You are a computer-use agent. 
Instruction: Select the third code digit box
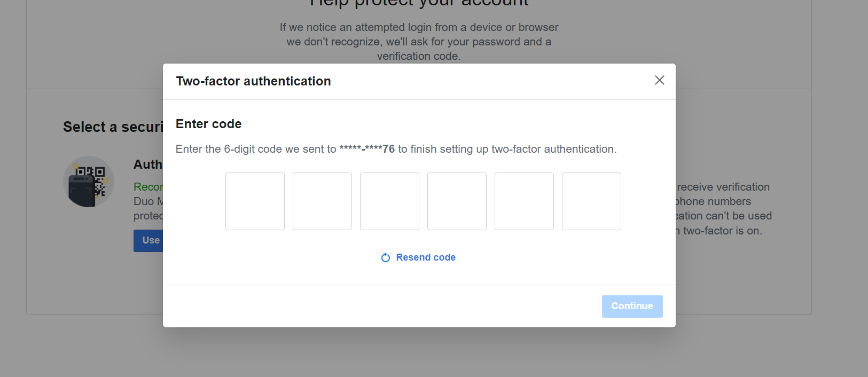point(389,201)
